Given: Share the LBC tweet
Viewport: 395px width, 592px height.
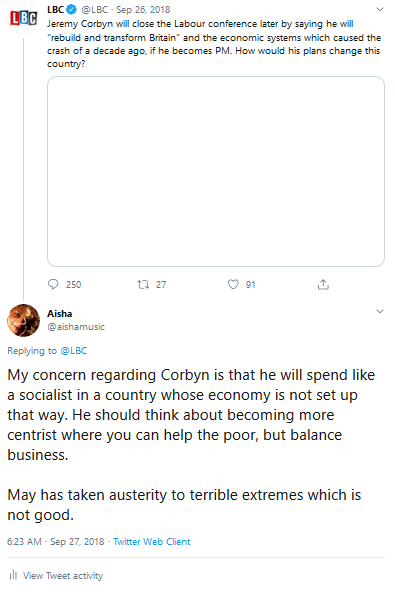Looking at the screenshot, I should point(323,284).
